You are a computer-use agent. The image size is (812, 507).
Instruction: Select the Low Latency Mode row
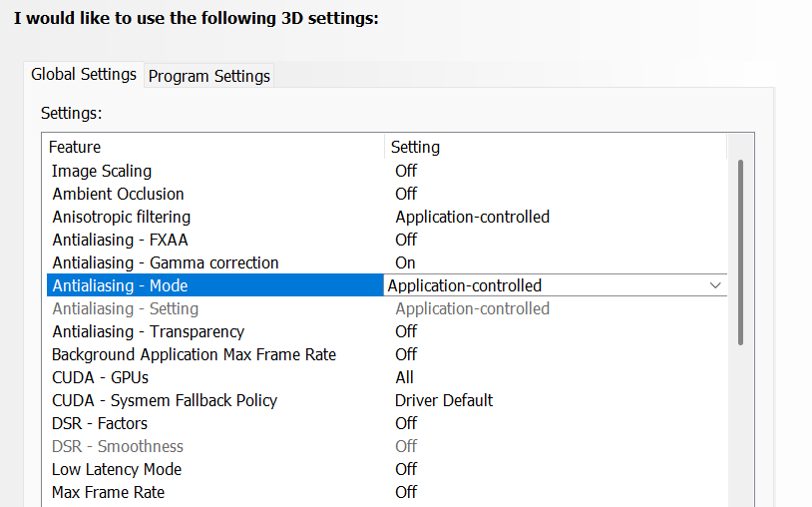(x=117, y=469)
